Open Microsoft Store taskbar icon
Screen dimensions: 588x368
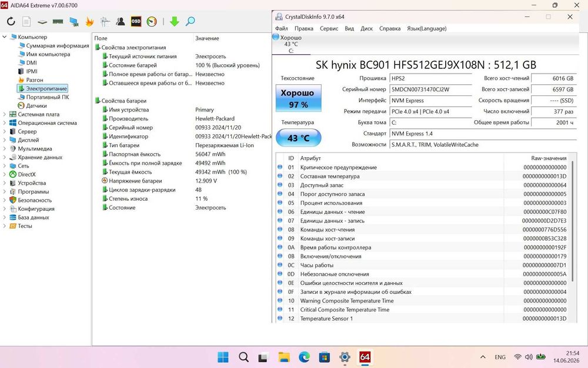coord(325,357)
